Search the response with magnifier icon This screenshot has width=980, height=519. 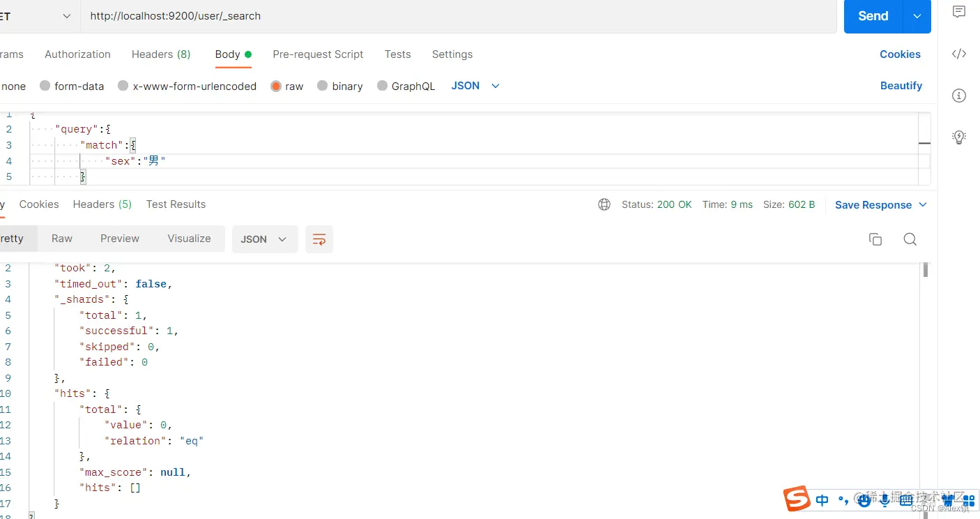tap(910, 239)
